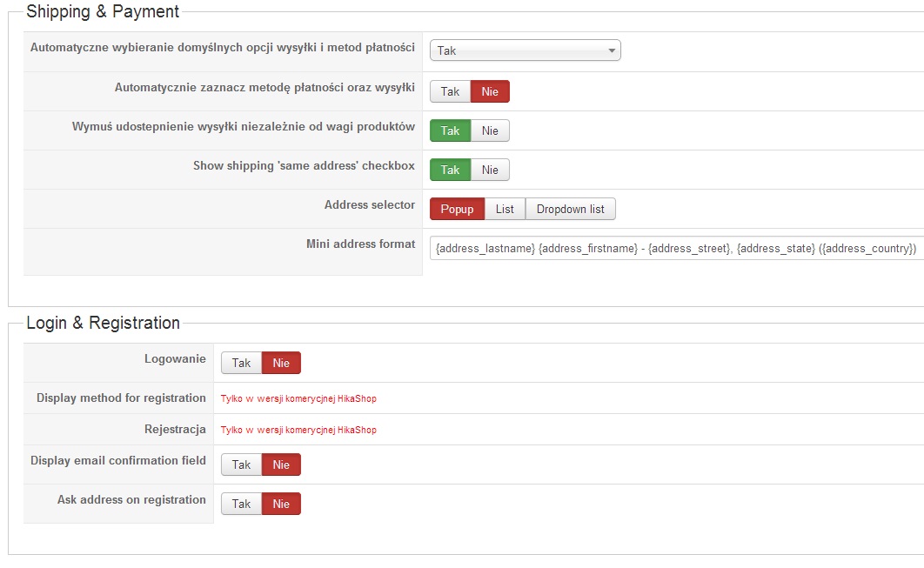Choose Nie for Ask address on registration
The width and height of the screenshot is (924, 568).
pyautogui.click(x=281, y=504)
